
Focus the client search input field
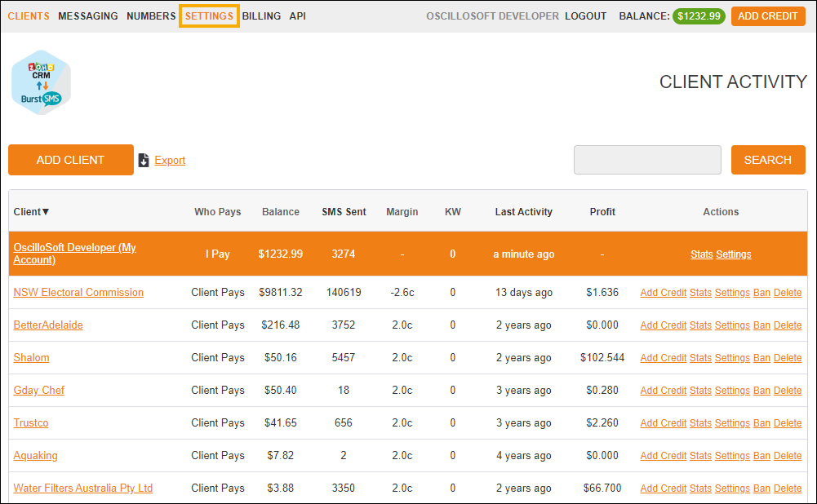[647, 160]
